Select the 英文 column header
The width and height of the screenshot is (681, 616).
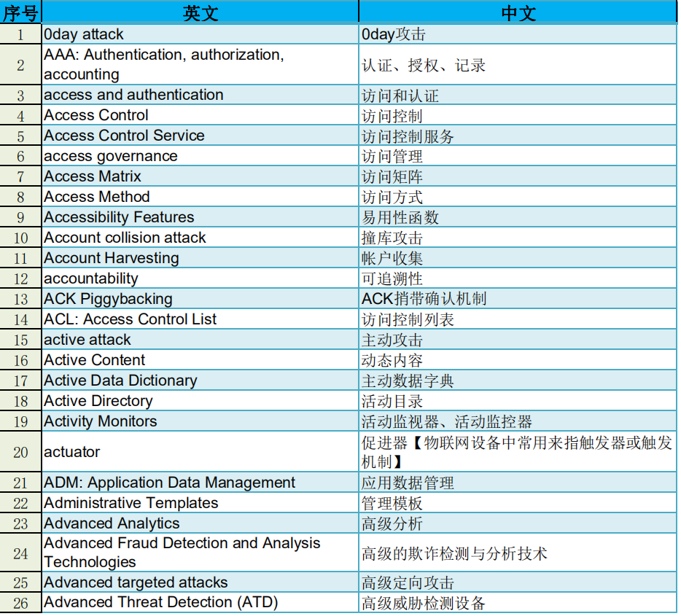[x=201, y=12]
